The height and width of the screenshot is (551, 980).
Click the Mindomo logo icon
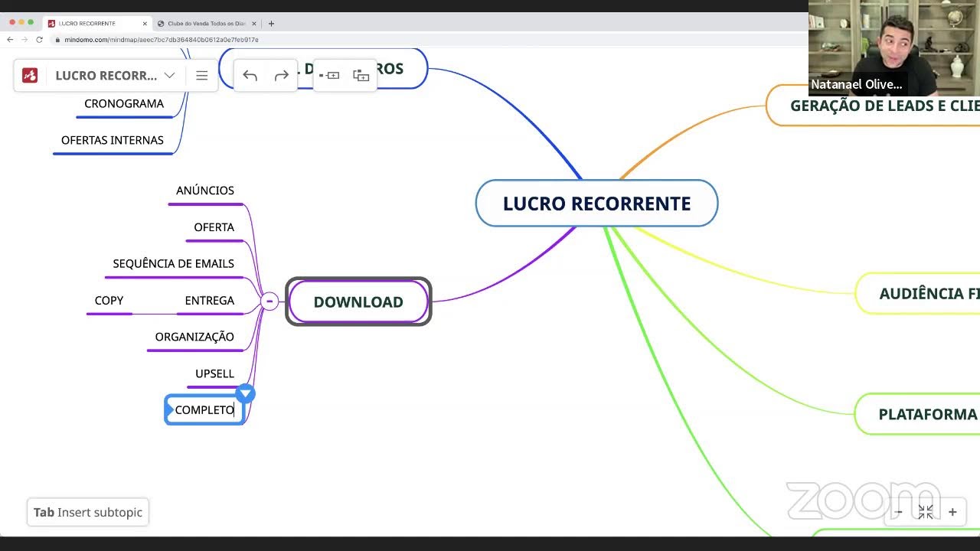click(x=30, y=75)
